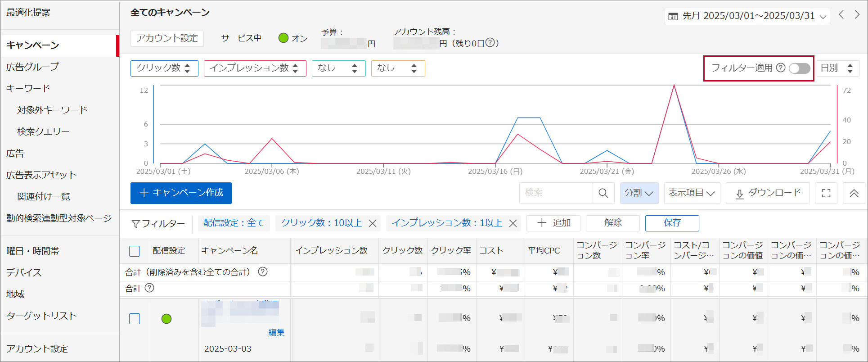
Task: Click green status dot in campaign row
Action: click(166, 319)
